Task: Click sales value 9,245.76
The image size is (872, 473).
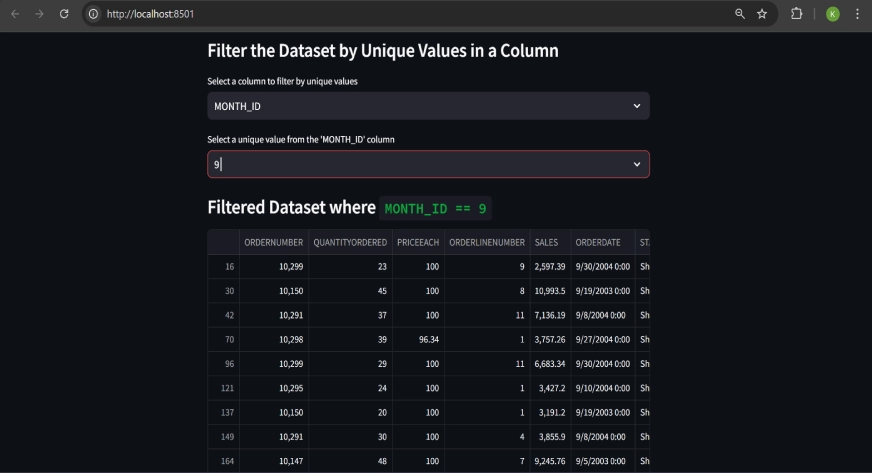Action: coord(550,461)
